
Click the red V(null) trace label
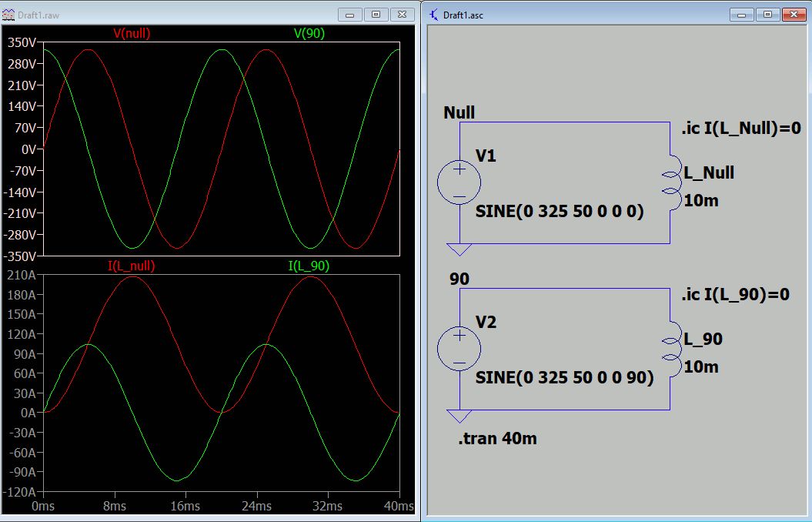pyautogui.click(x=132, y=33)
